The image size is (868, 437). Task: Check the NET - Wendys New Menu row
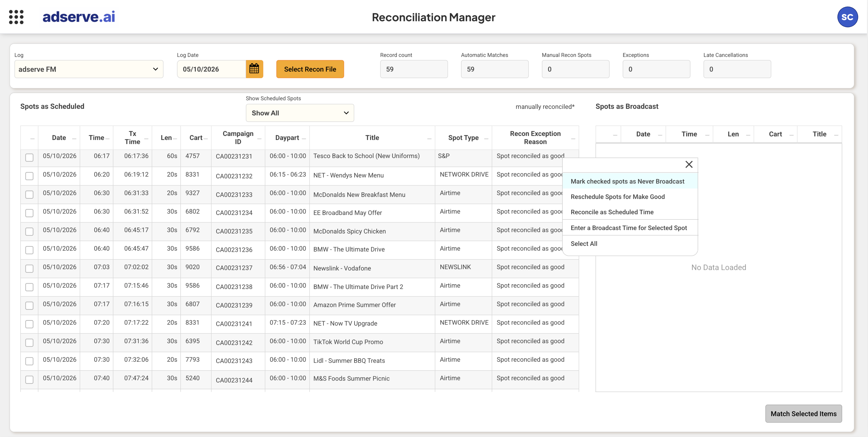[x=29, y=176]
